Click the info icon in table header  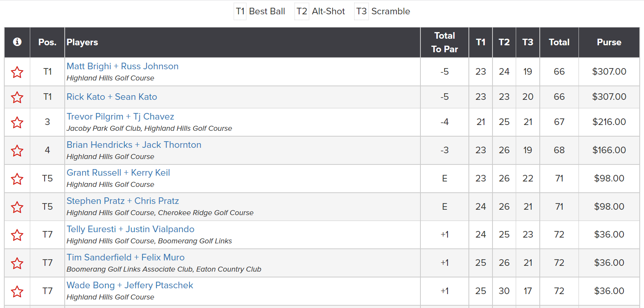click(17, 42)
